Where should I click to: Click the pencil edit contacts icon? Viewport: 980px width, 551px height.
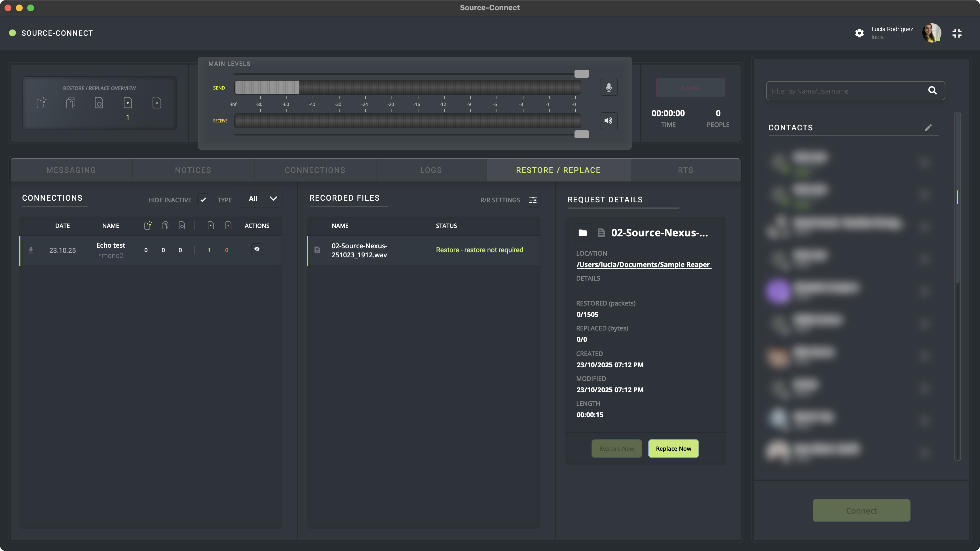(x=928, y=128)
